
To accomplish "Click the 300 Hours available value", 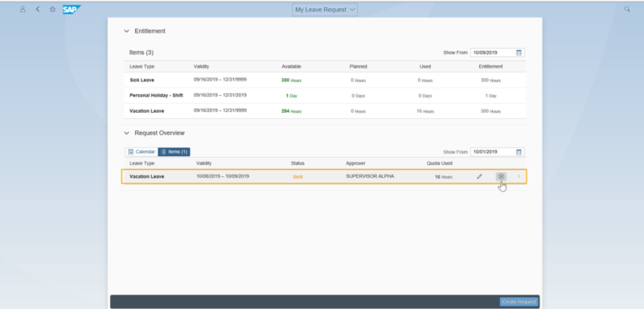I will [291, 80].
